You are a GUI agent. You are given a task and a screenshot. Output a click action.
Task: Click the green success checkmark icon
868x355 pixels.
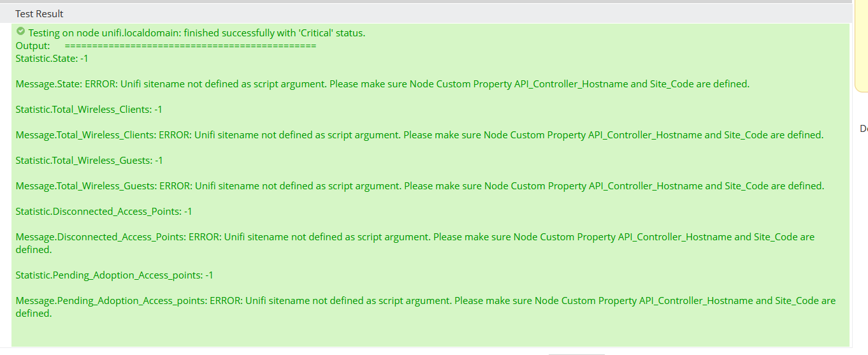(21, 31)
